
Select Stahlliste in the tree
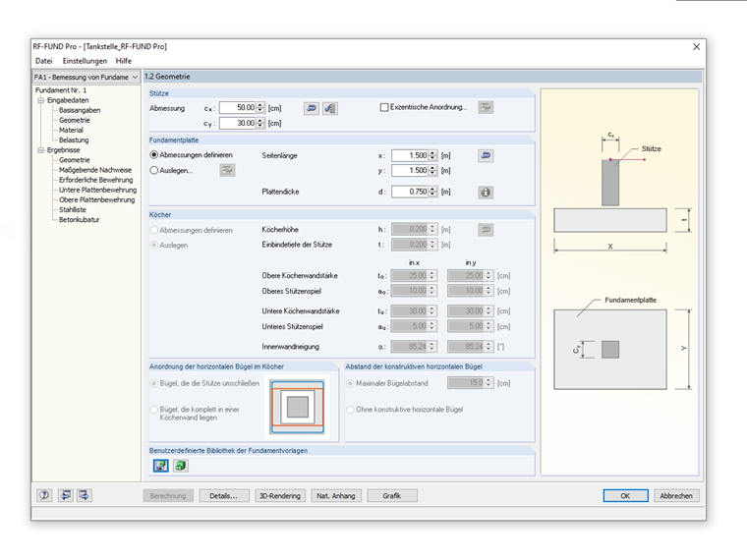pyautogui.click(x=73, y=210)
